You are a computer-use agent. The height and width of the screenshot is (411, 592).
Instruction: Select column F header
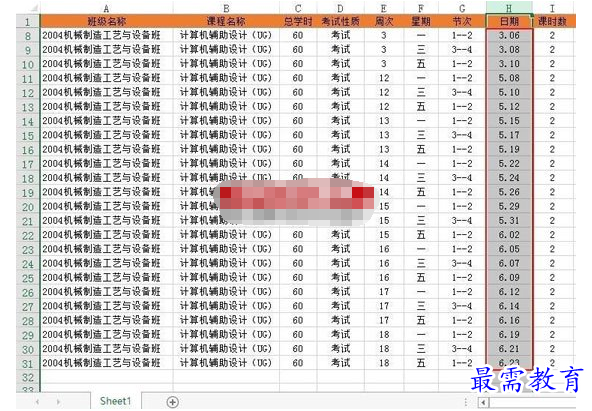[421, 8]
